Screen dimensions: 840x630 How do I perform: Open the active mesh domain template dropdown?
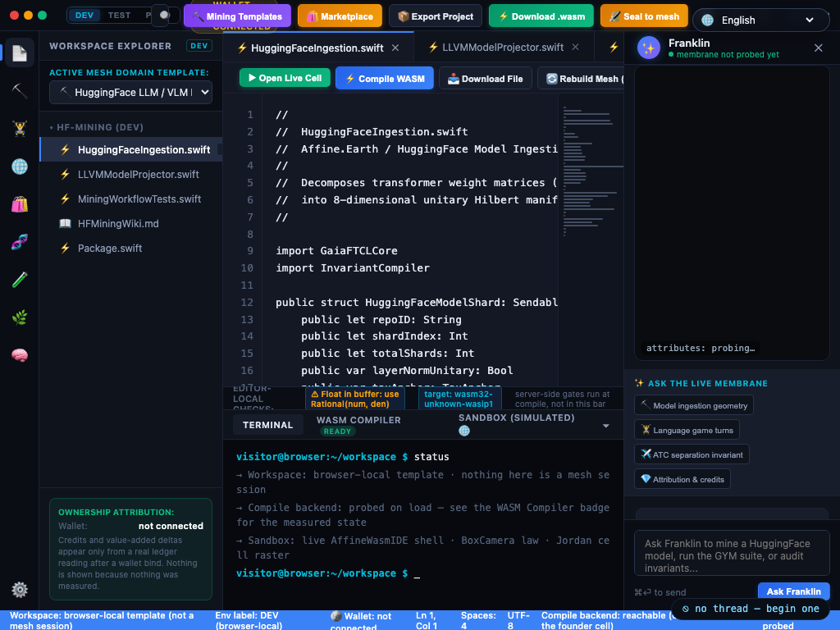(130, 92)
